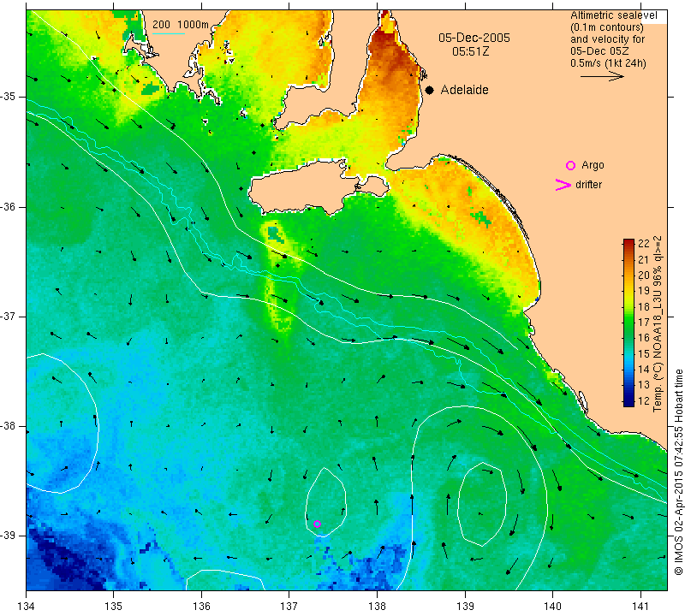Click the '-38' latitude axis label
685x616 pixels.
[x=9, y=426]
